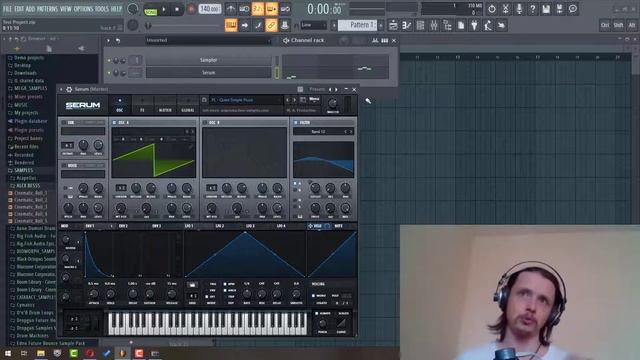Click the microphone recording icon
This screenshot has width=640, height=360.
[519, 9]
